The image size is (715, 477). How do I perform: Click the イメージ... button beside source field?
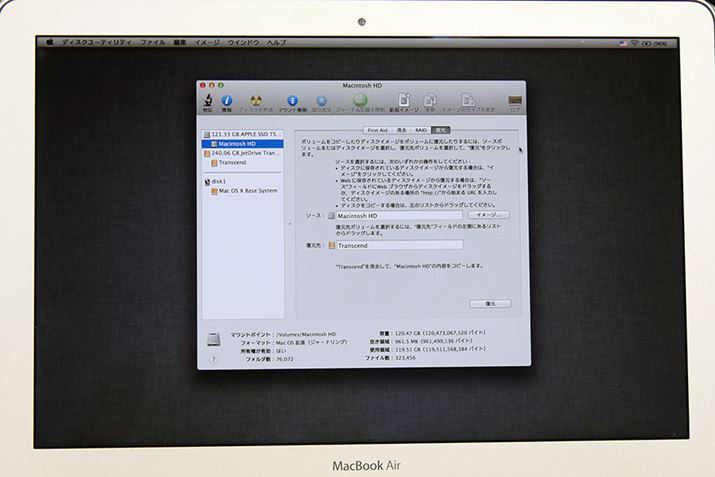488,215
